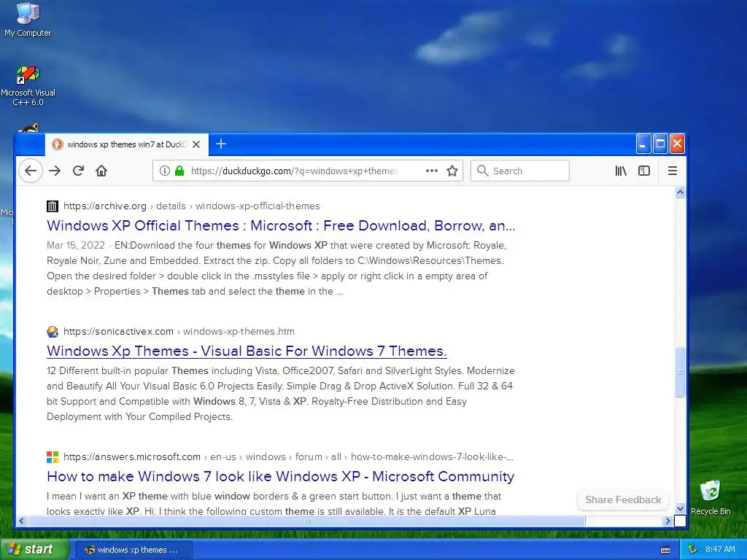Bookmark this page with the star
Screen dimensions: 747x560
452,171
